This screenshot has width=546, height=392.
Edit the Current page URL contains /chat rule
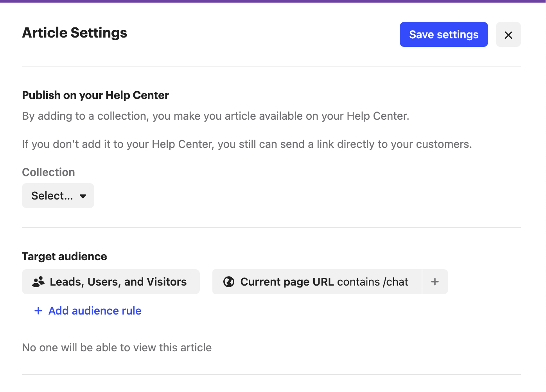click(317, 282)
